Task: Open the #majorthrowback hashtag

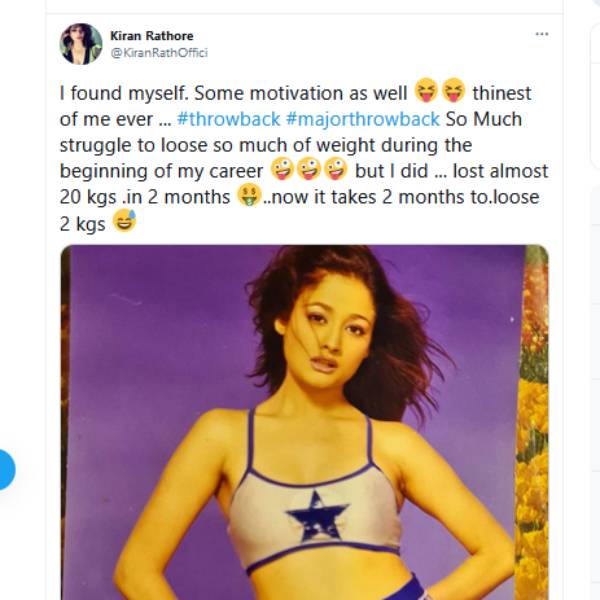Action: point(363,119)
